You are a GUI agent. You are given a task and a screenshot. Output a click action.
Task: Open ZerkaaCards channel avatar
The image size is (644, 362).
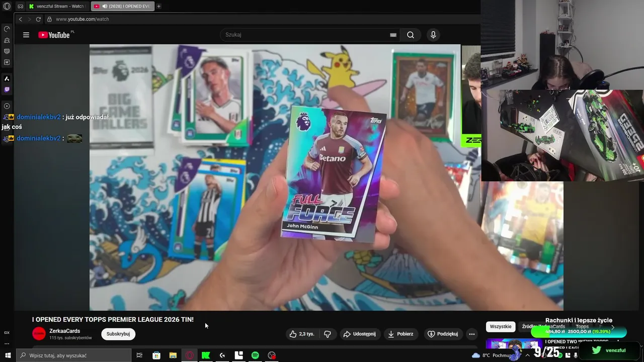(39, 334)
